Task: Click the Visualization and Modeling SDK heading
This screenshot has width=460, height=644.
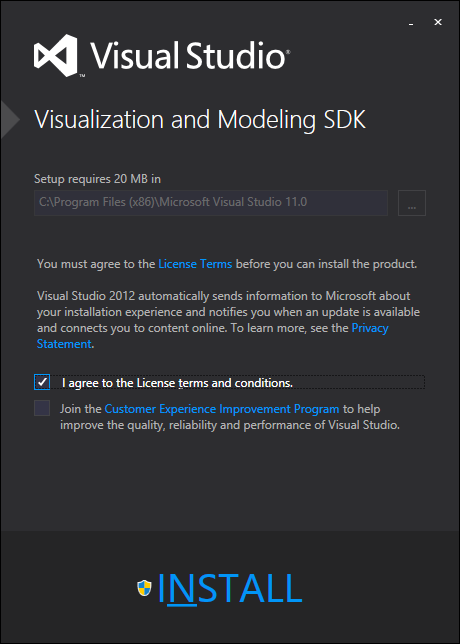Action: [200, 120]
